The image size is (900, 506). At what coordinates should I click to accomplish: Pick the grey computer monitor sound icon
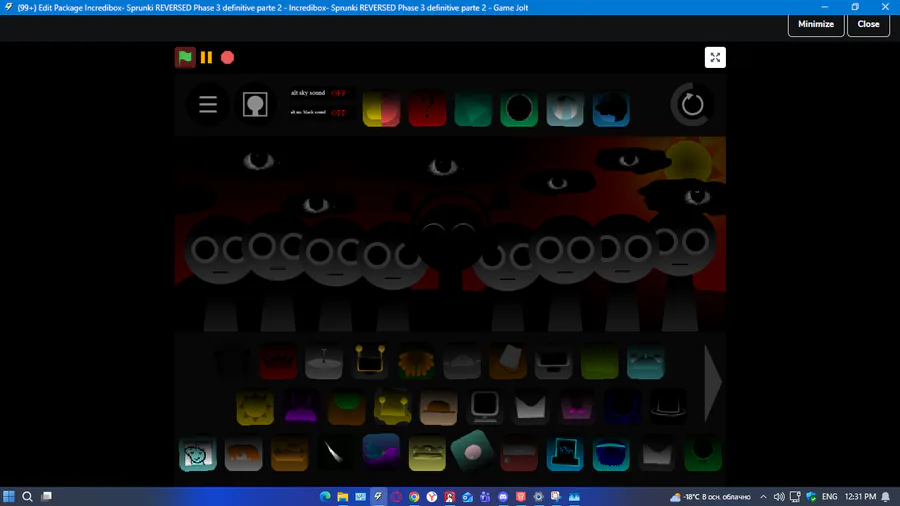click(484, 407)
